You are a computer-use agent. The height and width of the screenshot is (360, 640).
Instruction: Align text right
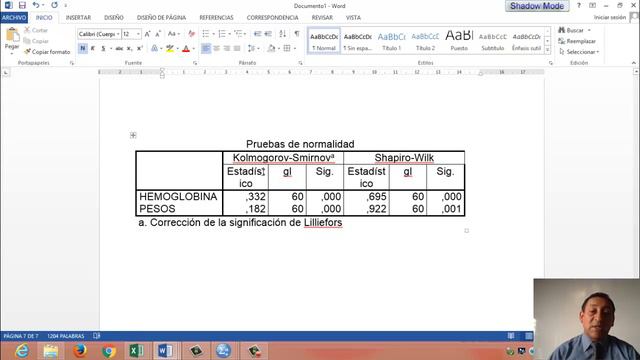click(x=227, y=49)
